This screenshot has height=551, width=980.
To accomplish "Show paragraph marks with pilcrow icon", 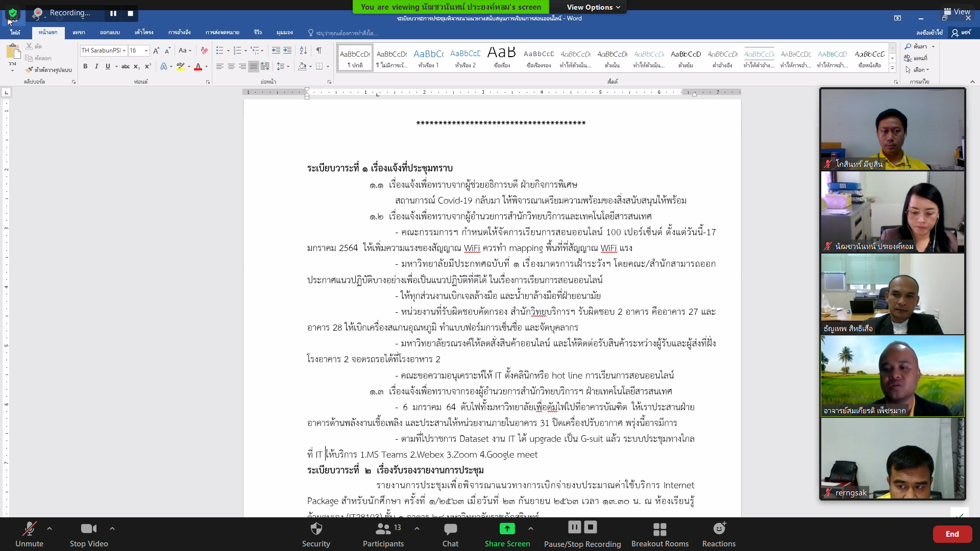I will point(319,51).
